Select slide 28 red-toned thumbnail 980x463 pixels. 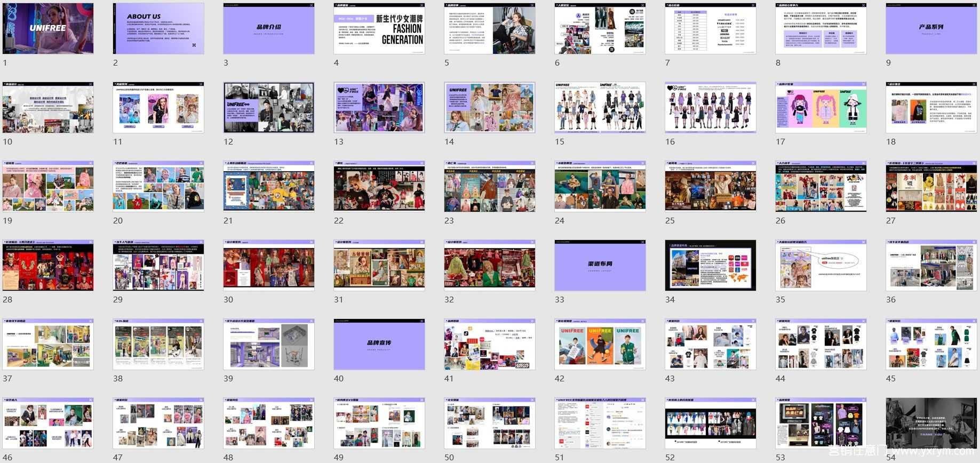48,265
